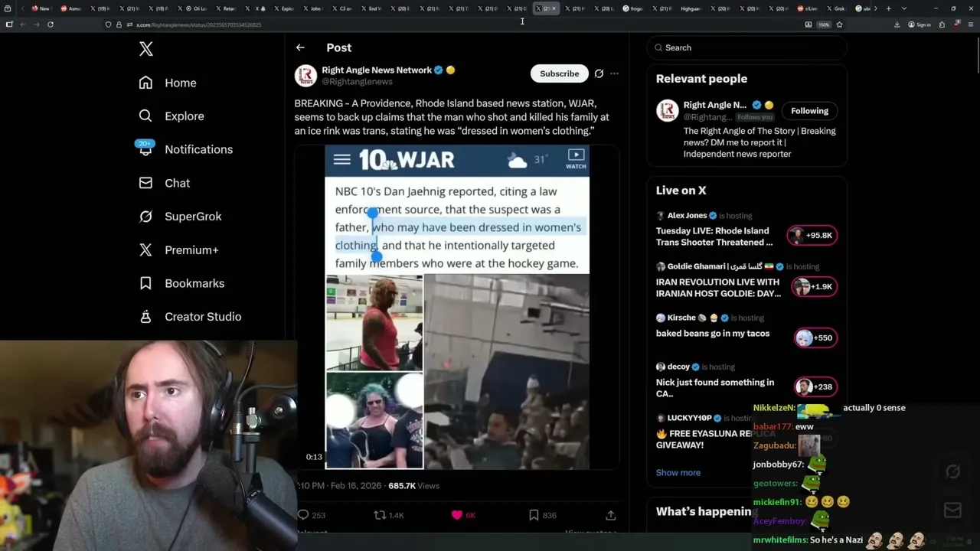Click the Chat envelope icon
Image resolution: width=980 pixels, height=551 pixels.
(145, 183)
